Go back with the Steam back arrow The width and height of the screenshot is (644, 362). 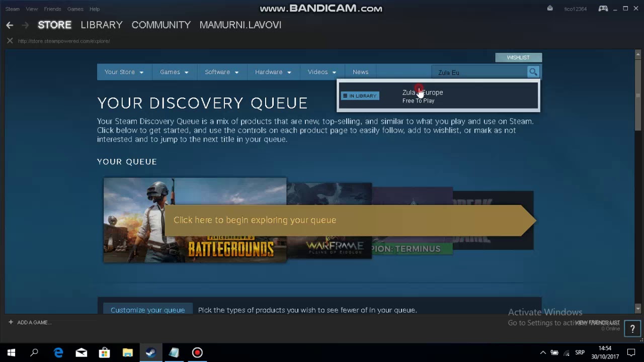[10, 25]
